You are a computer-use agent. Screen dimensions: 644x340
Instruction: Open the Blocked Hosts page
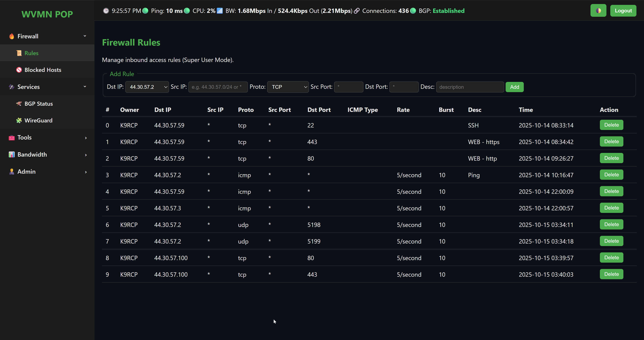tap(43, 70)
